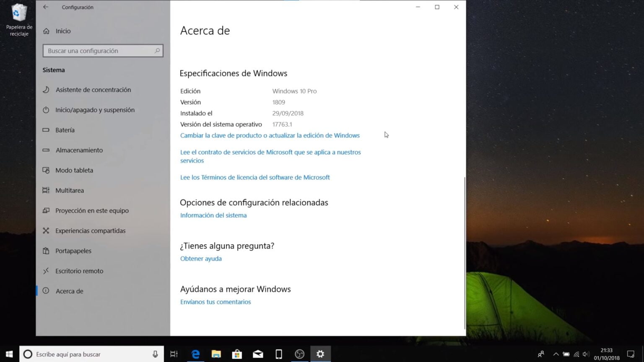Viewport: 644px width, 362px height.
Task: Click the info icon beside Acerca de
Action: pyautogui.click(x=46, y=291)
